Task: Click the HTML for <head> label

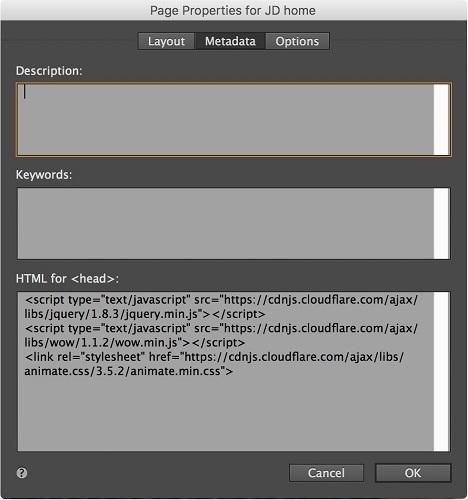Action: click(x=67, y=279)
